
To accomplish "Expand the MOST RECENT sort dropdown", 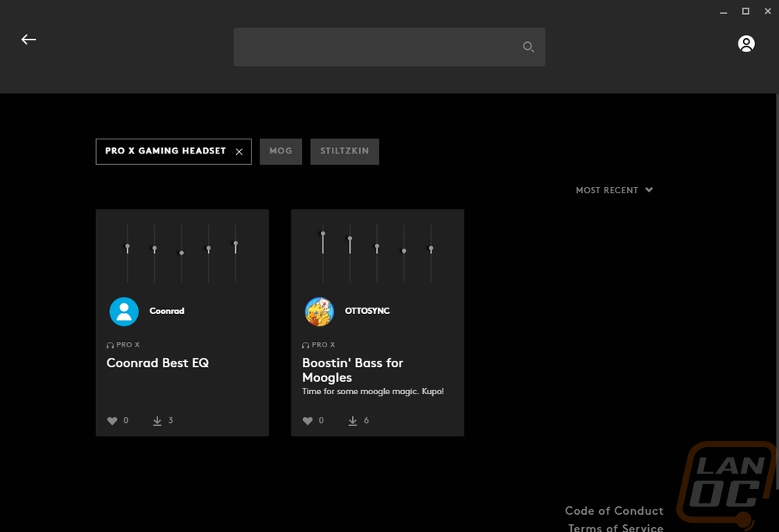I will (x=614, y=190).
